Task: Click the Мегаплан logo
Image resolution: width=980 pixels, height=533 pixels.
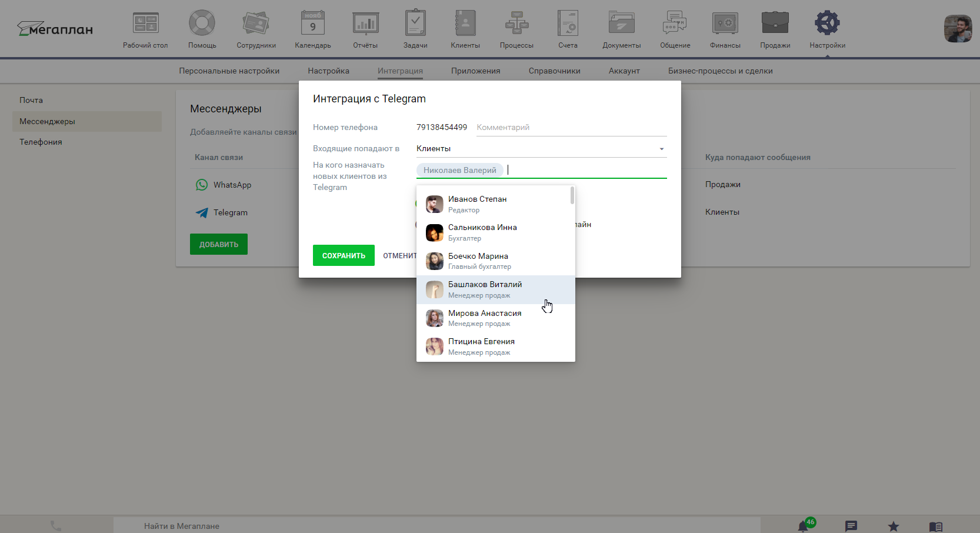Action: pos(55,29)
